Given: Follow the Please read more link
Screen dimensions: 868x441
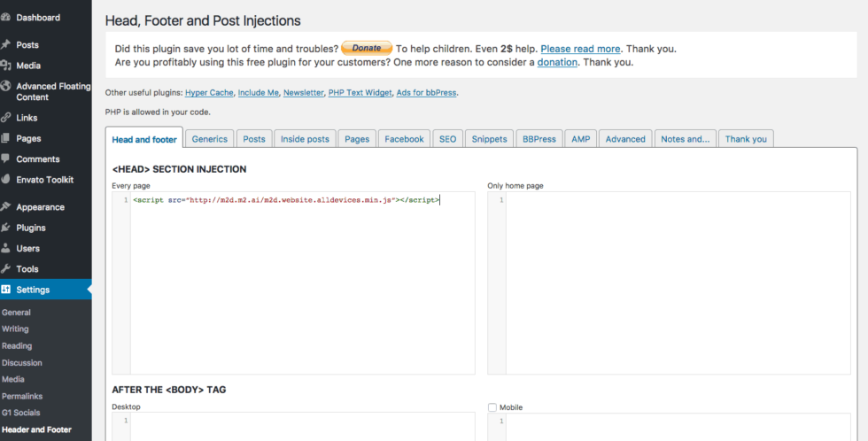Looking at the screenshot, I should tap(580, 49).
